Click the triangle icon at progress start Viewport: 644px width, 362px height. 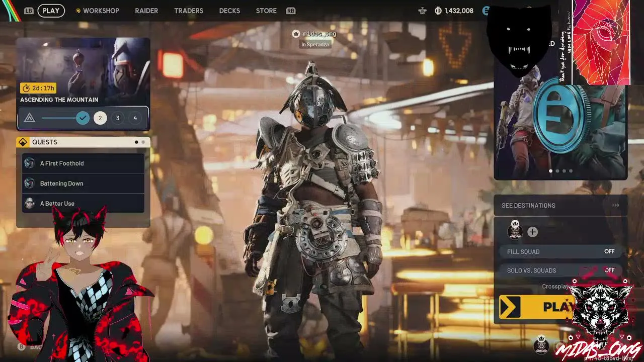tap(30, 118)
